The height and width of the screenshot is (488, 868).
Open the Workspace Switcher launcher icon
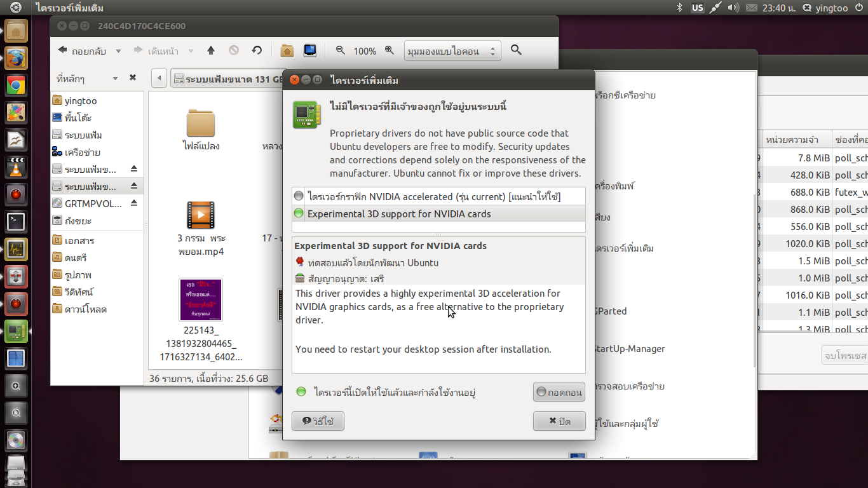point(16,358)
